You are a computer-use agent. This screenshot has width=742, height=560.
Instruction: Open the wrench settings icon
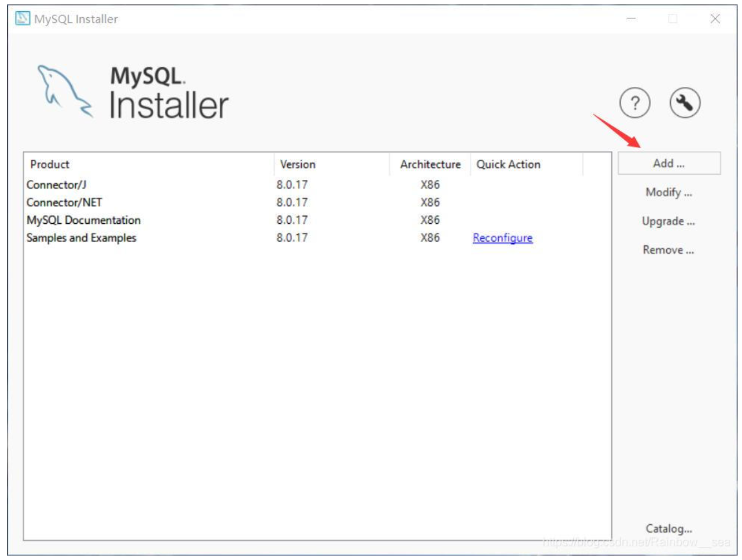(x=685, y=103)
